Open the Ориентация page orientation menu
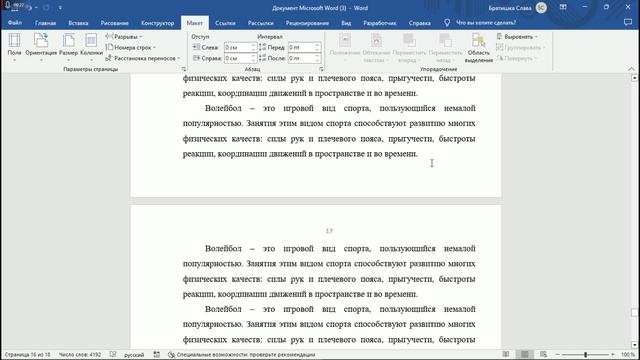640x360 pixels. (41, 47)
